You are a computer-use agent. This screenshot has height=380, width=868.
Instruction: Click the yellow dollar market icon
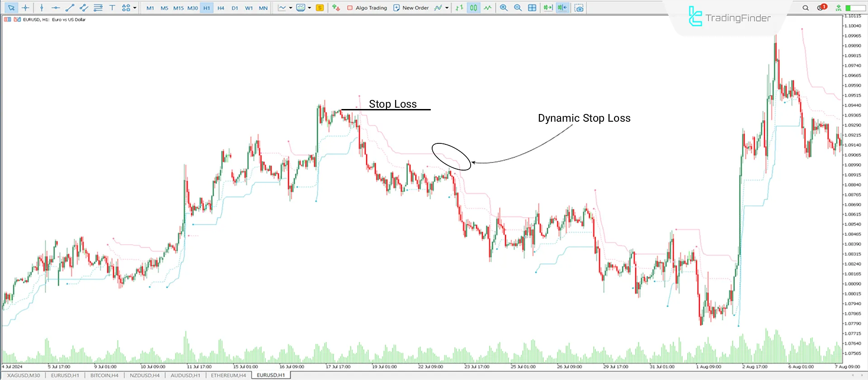pos(320,8)
